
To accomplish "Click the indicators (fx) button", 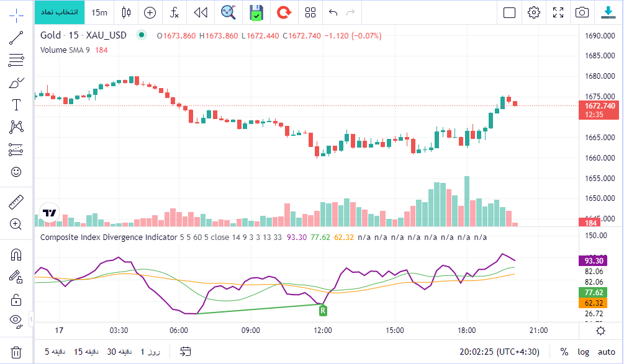I will pos(174,12).
